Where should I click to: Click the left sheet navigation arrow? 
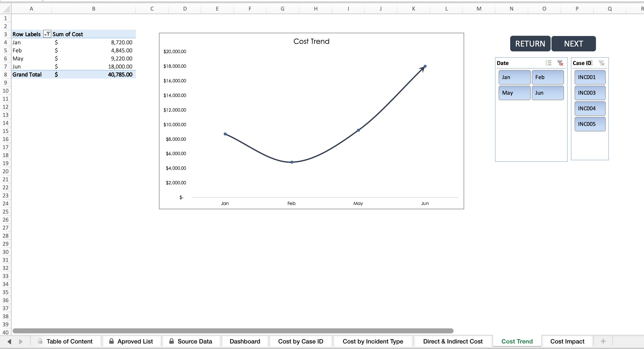click(10, 341)
